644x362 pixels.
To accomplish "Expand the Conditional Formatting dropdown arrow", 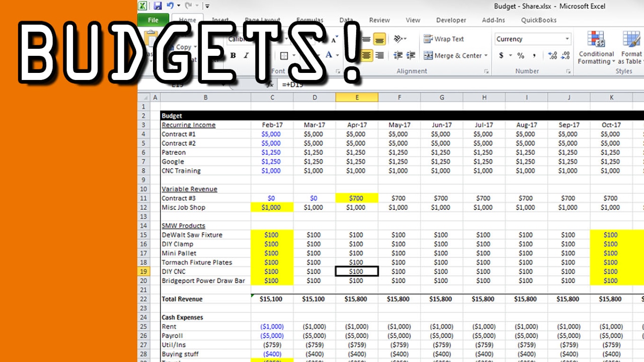I will tap(613, 62).
